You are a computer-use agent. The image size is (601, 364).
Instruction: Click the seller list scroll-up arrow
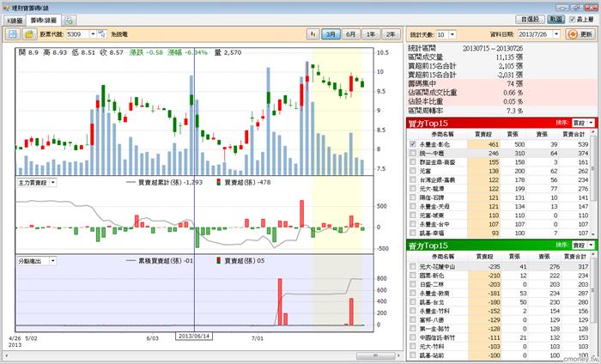(593, 255)
